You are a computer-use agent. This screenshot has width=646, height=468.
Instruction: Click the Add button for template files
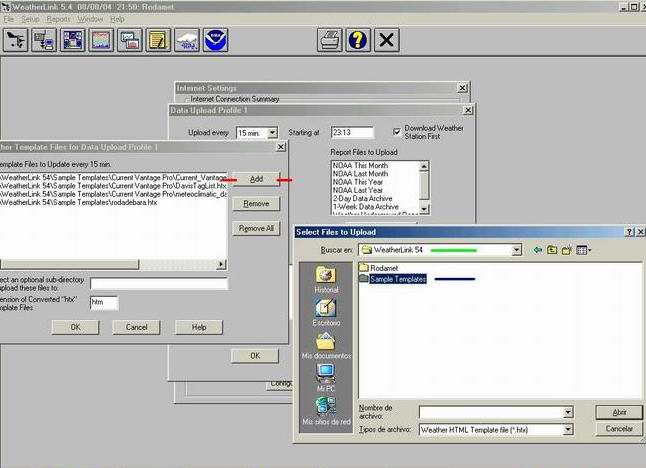point(256,179)
